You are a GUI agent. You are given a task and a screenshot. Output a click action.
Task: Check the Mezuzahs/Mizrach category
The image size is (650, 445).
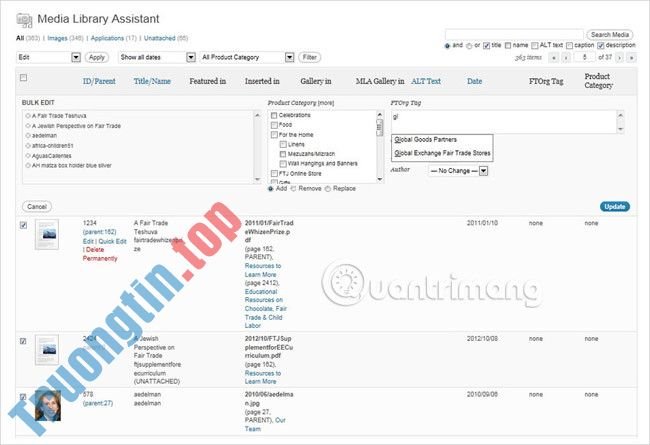pyautogui.click(x=283, y=154)
